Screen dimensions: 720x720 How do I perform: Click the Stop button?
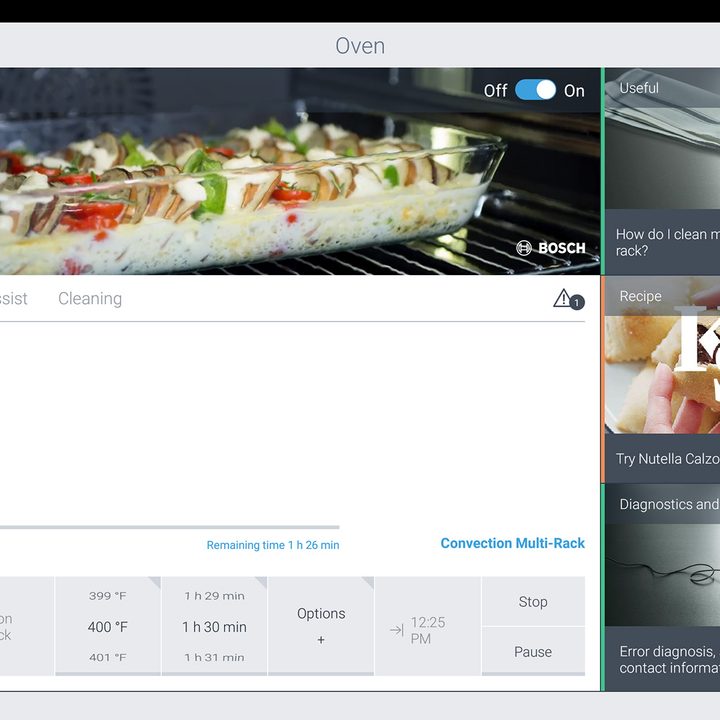tap(533, 602)
